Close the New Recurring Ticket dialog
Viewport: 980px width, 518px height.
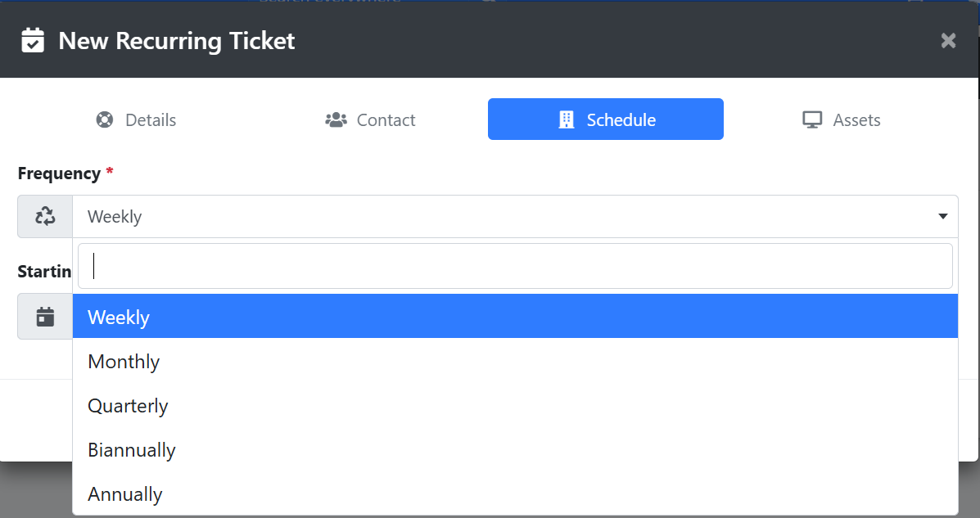pos(948,41)
